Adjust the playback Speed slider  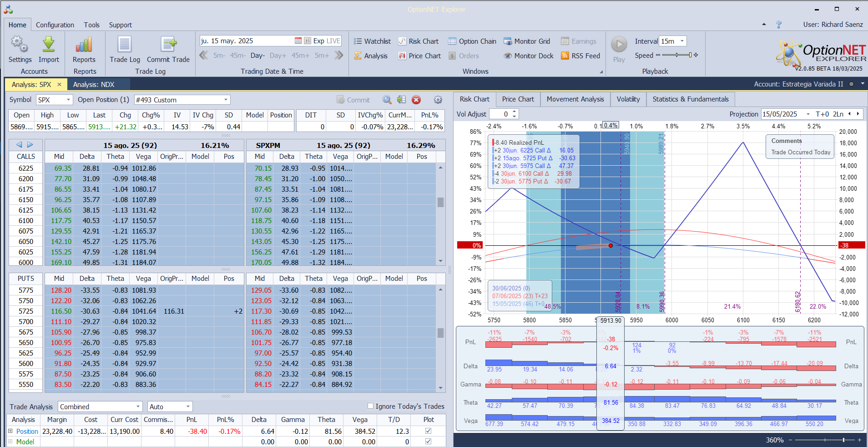point(677,55)
